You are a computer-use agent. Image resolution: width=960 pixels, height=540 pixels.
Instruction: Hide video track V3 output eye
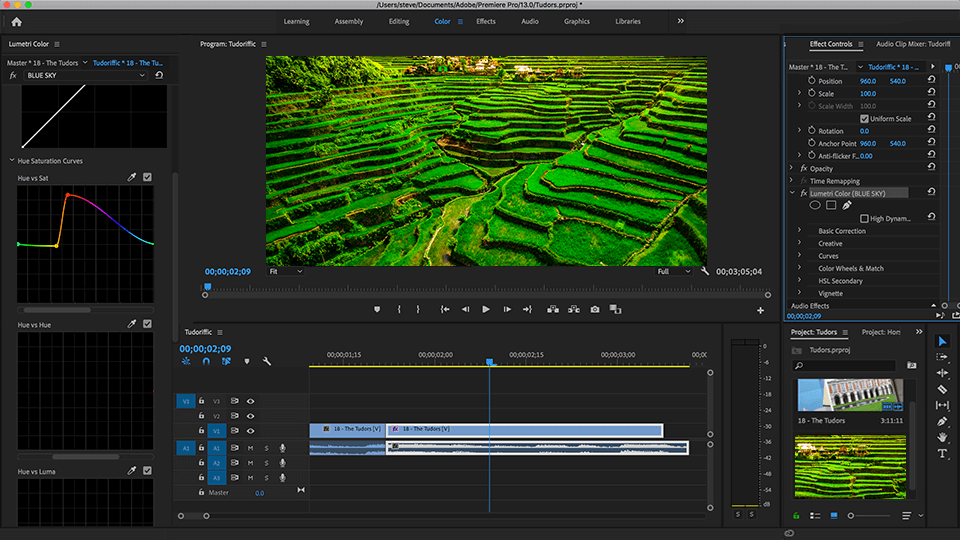tap(250, 402)
